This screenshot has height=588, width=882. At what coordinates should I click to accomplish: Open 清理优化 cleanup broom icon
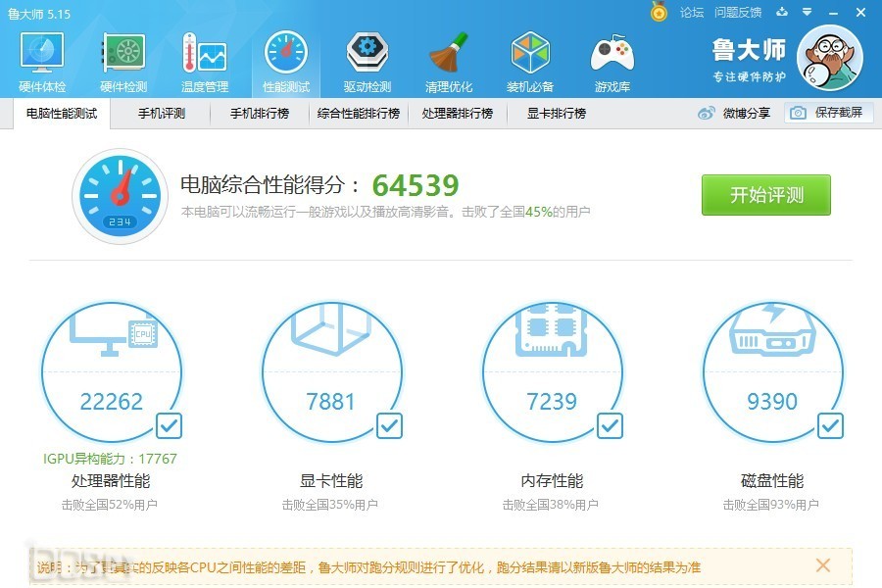[x=448, y=61]
